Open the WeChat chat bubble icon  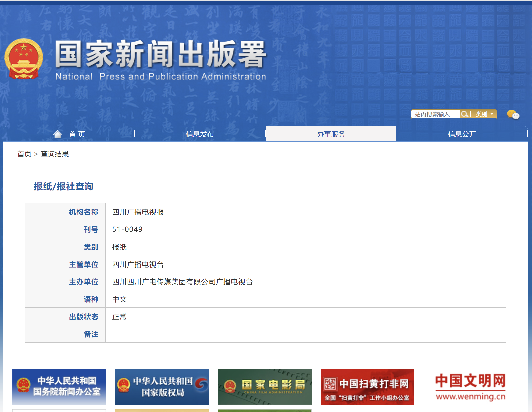pos(513,115)
